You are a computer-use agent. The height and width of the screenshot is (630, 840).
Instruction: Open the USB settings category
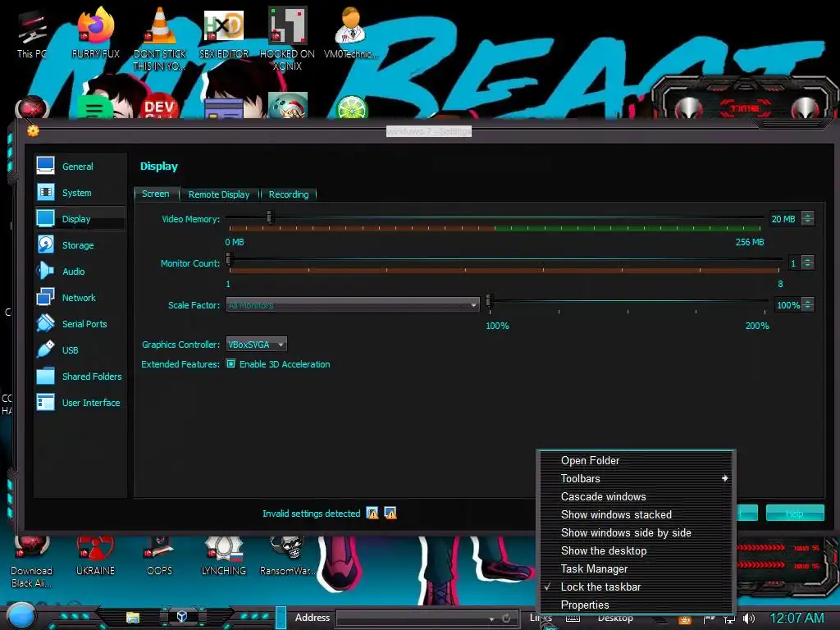tap(80, 349)
